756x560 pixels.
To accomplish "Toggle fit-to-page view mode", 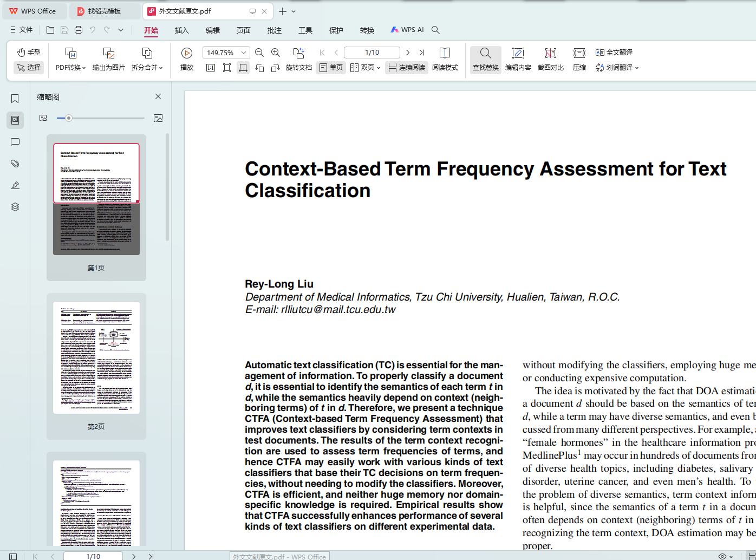I will click(227, 68).
